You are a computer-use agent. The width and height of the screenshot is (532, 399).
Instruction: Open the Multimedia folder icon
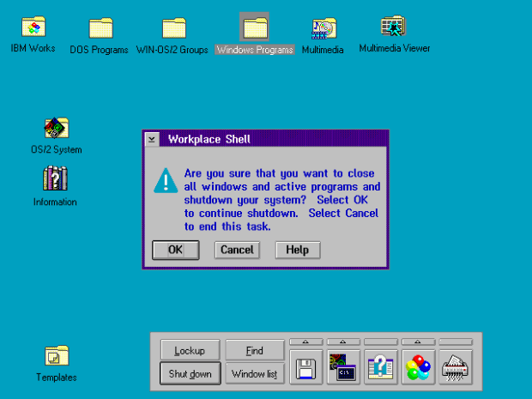point(324,27)
